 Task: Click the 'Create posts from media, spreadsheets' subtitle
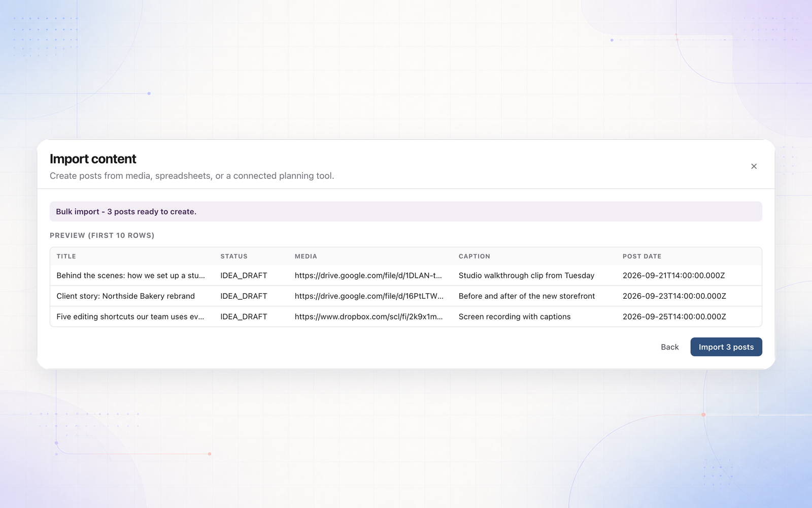(x=192, y=176)
